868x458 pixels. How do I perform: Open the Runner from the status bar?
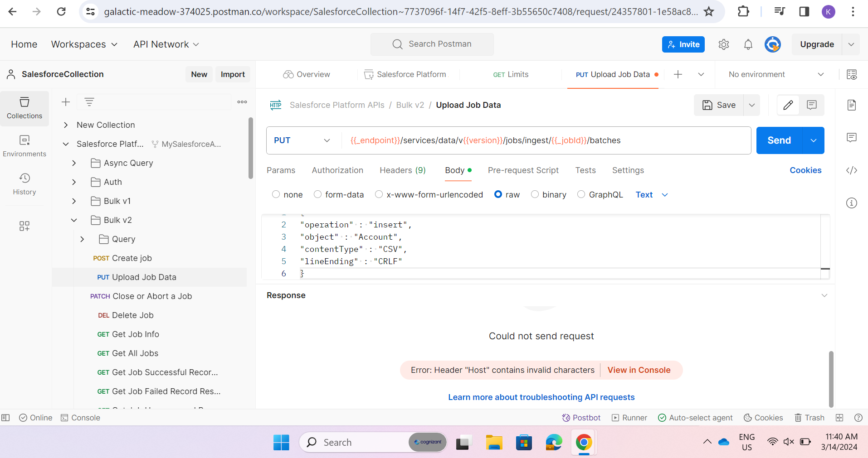(x=629, y=418)
